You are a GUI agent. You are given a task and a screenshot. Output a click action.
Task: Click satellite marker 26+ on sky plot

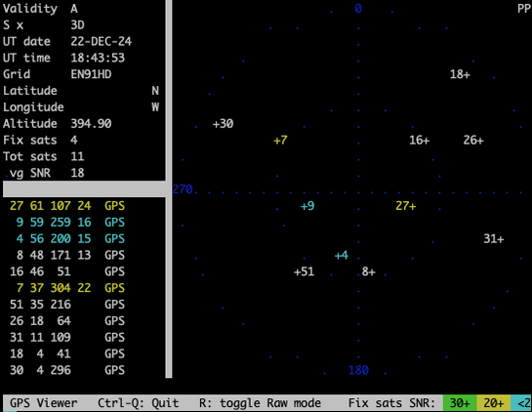click(x=473, y=141)
